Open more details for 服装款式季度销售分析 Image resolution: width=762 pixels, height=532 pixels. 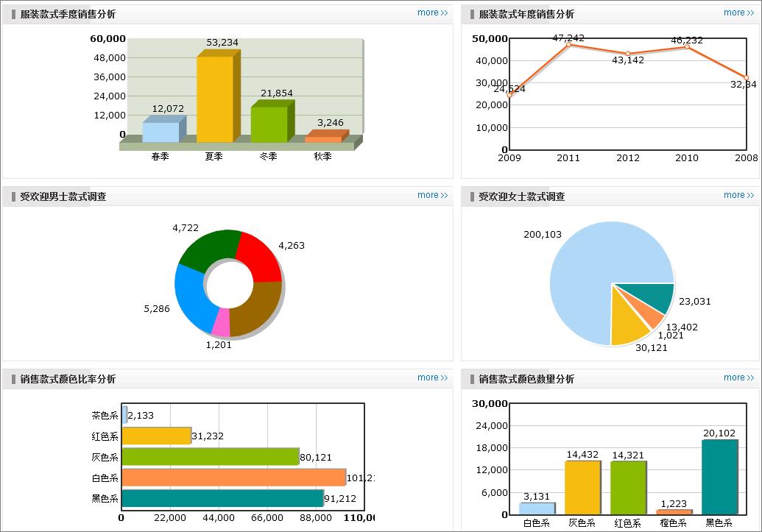pos(433,12)
